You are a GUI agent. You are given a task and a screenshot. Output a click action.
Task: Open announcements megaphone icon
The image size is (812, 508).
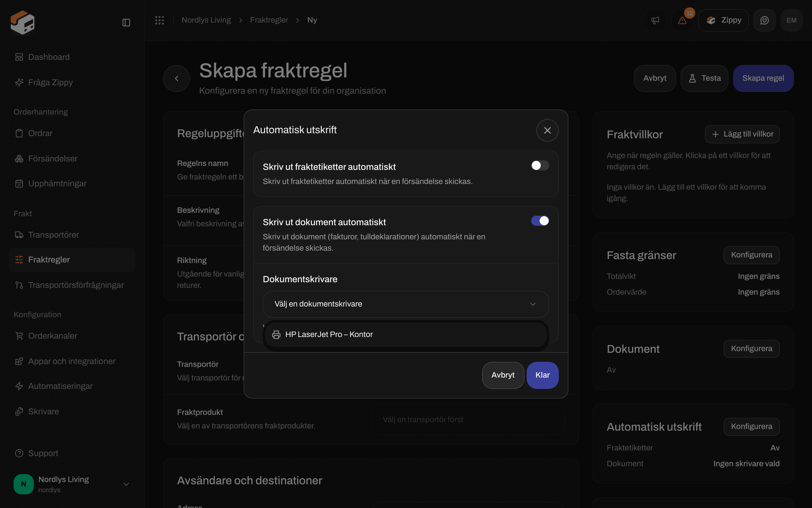(x=655, y=21)
